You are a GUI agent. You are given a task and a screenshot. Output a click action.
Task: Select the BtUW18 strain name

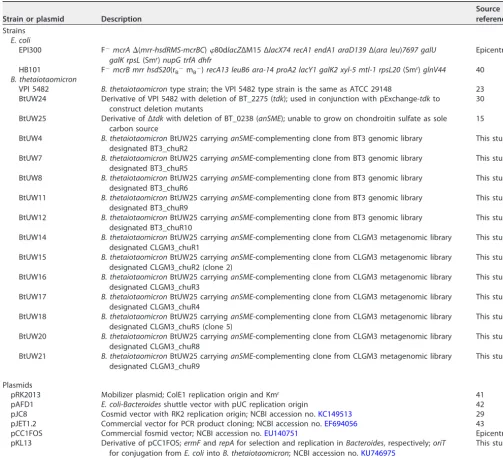pyautogui.click(x=32, y=316)
